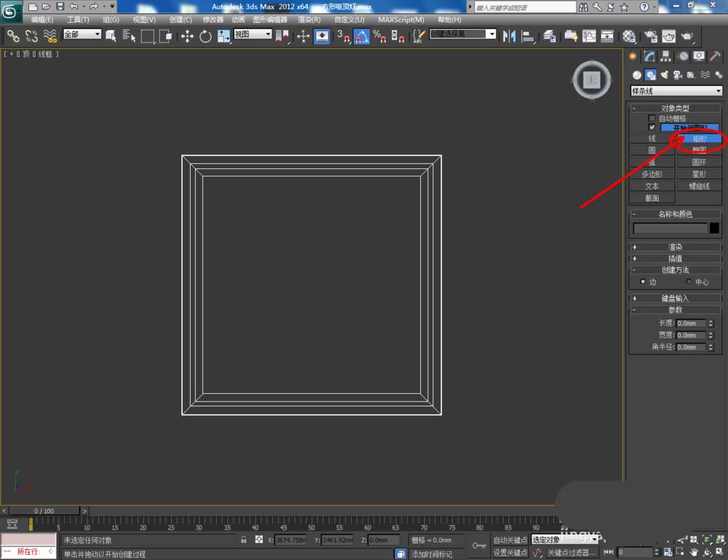Image resolution: width=728 pixels, height=560 pixels.
Task: Toggle 3D Snaps button
Action: point(343,36)
